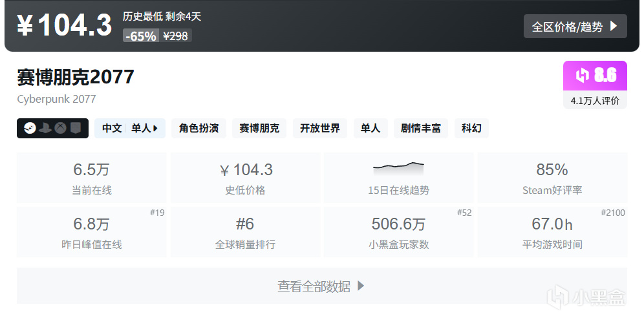This screenshot has width=644, height=318.
Task: Open the 全区价格/趋势 regional price button
Action: pos(575,26)
